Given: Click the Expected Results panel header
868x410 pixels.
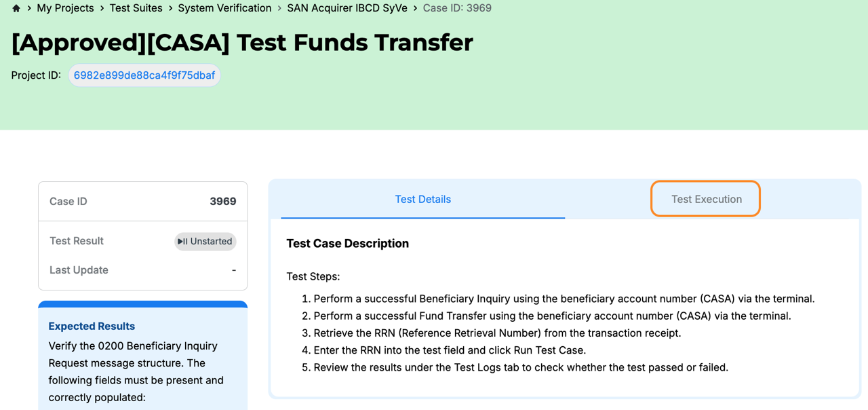Looking at the screenshot, I should [92, 326].
